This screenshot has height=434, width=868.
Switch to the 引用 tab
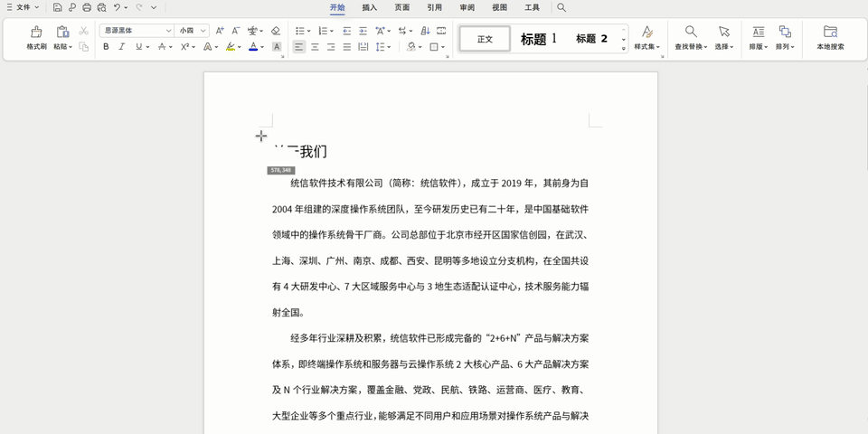435,7
